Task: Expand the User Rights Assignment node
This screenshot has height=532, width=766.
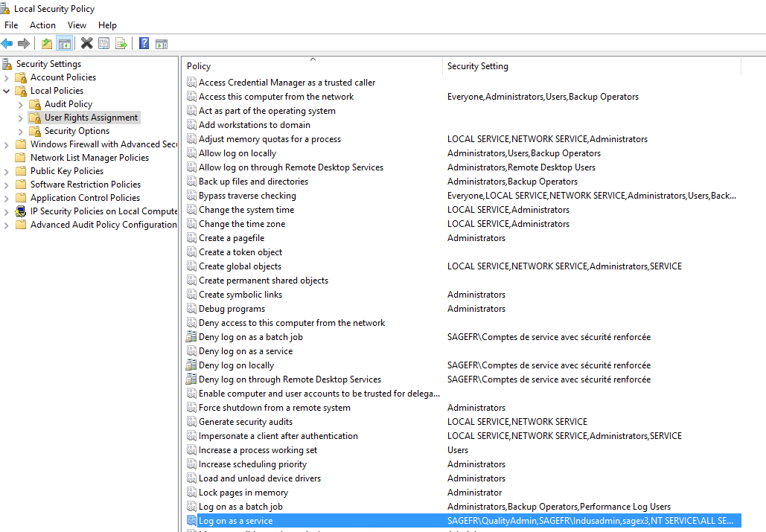Action: point(21,118)
